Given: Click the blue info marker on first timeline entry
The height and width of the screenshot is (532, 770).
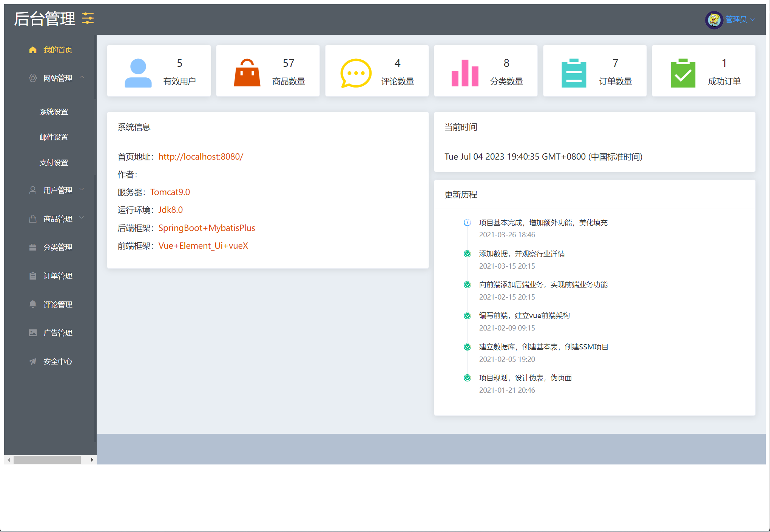Looking at the screenshot, I should [467, 223].
